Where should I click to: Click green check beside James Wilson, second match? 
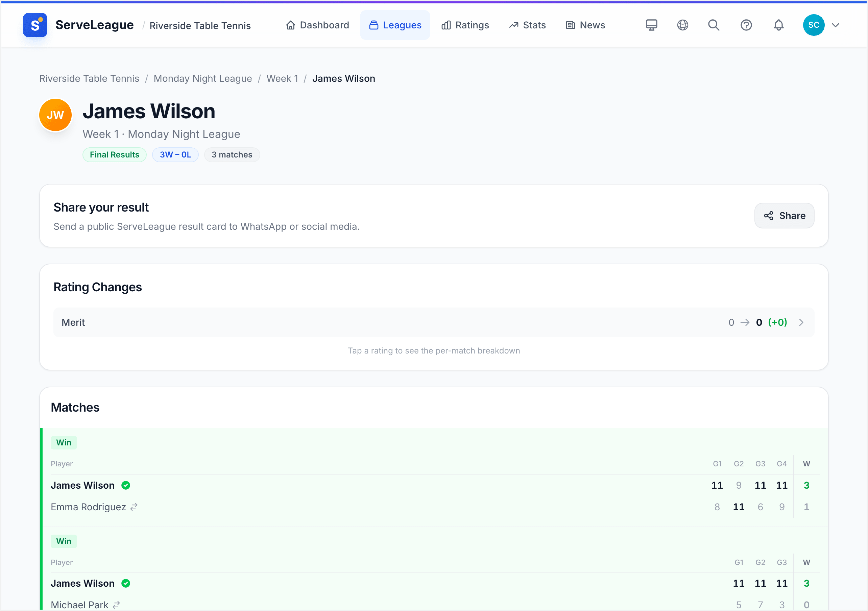tap(126, 583)
